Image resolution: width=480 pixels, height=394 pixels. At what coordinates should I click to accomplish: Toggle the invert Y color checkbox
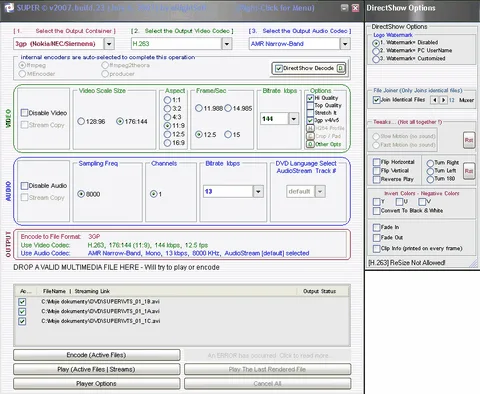(377, 202)
